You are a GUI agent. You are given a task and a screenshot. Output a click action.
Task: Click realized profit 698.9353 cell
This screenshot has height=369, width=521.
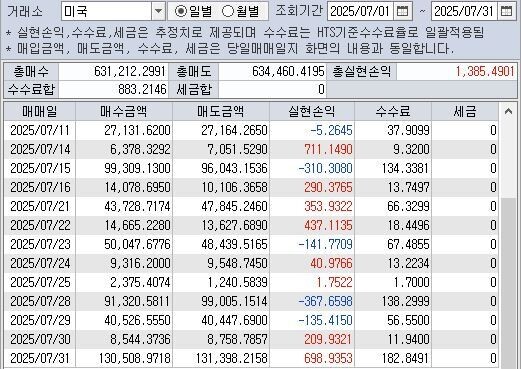312,358
